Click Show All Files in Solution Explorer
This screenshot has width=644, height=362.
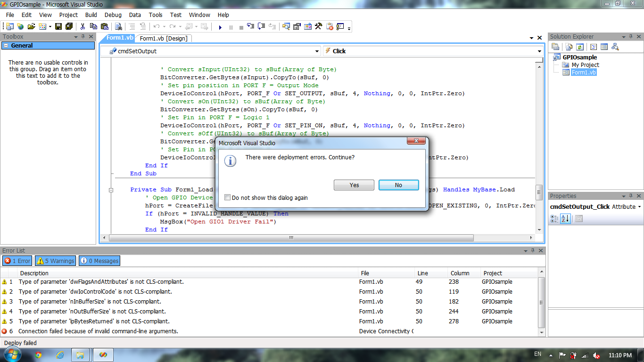569,47
